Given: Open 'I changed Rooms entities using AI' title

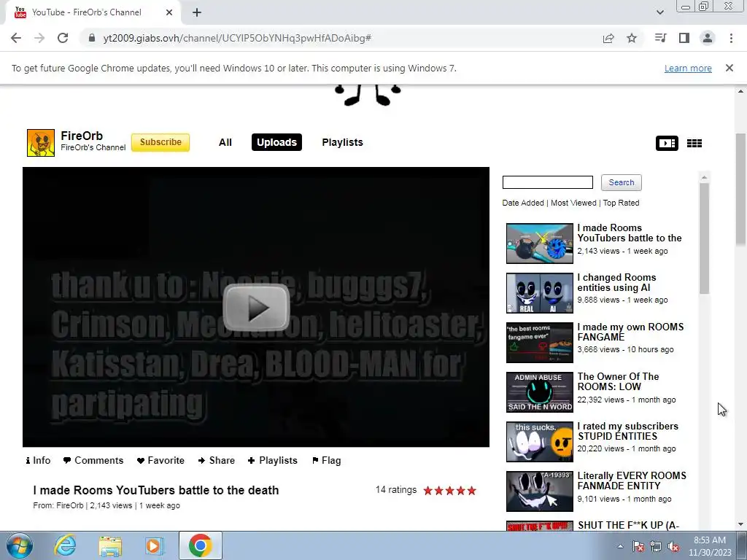Looking at the screenshot, I should tap(616, 282).
